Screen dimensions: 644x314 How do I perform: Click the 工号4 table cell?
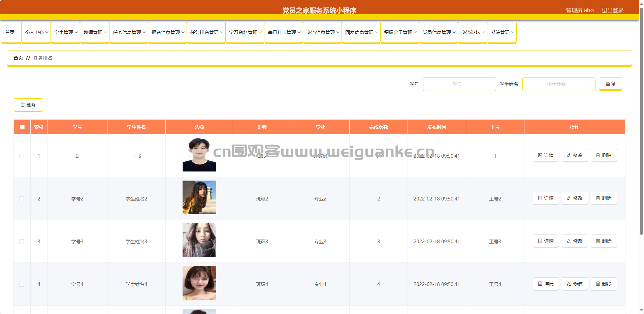[x=495, y=284]
